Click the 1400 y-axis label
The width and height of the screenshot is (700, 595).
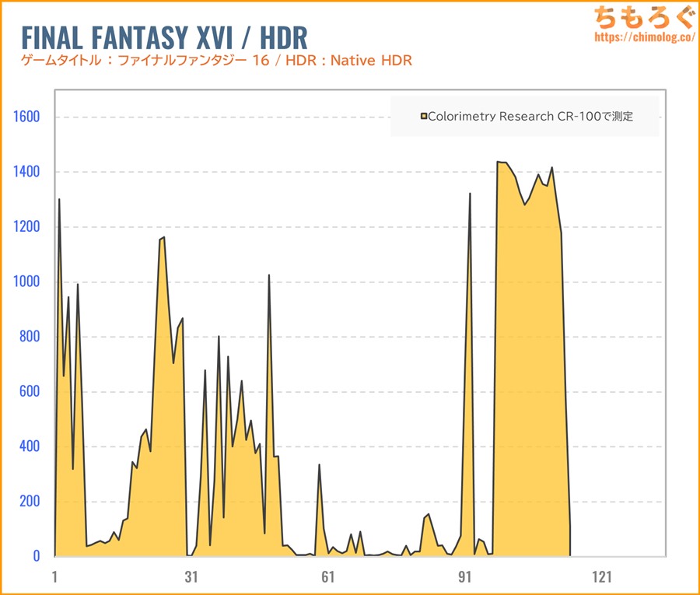24,172
